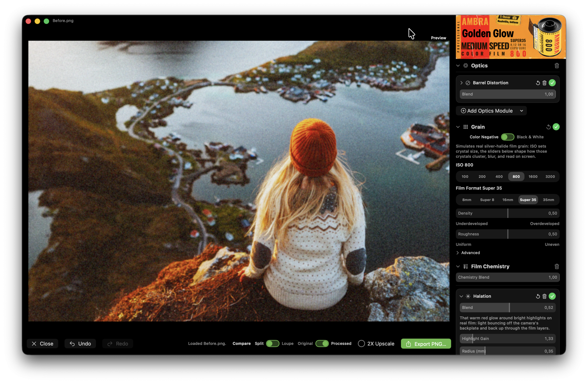Image resolution: width=588 pixels, height=384 pixels.
Task: Reset the Halation module
Action: tap(538, 296)
